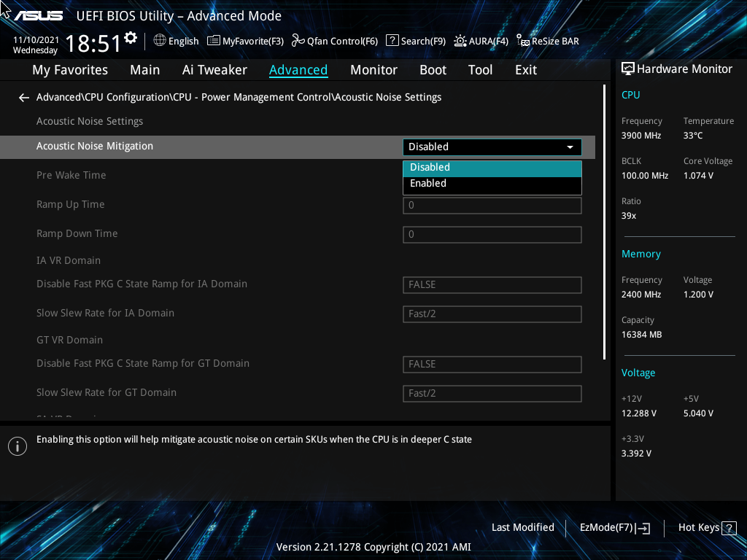Click the Ratio value 39x
The width and height of the screenshot is (747, 560).
pos(628,216)
